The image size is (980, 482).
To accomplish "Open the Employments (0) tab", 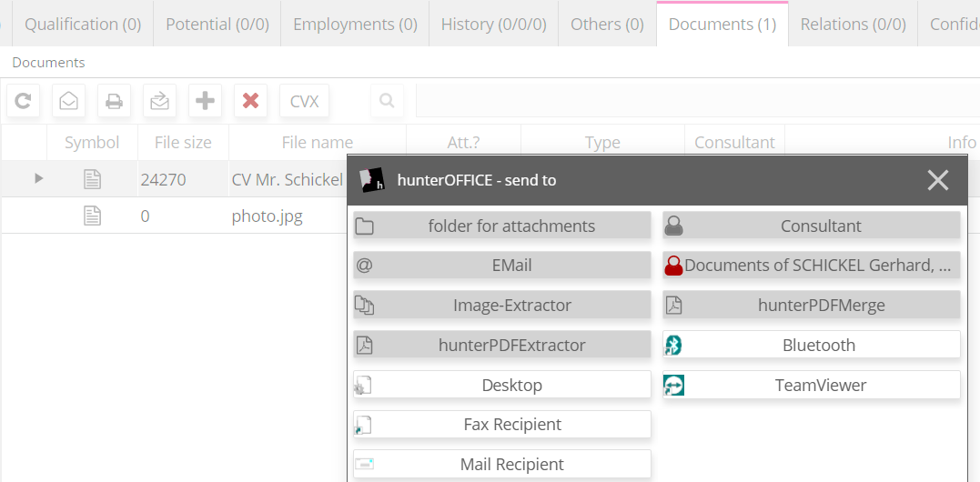I will point(355,25).
